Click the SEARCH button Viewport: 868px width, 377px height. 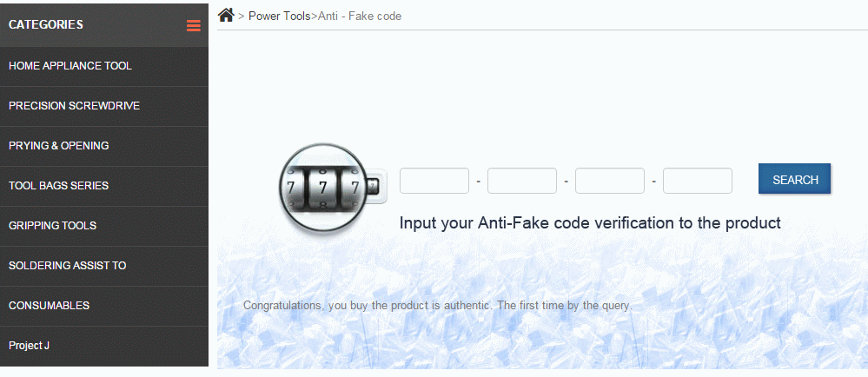794,179
